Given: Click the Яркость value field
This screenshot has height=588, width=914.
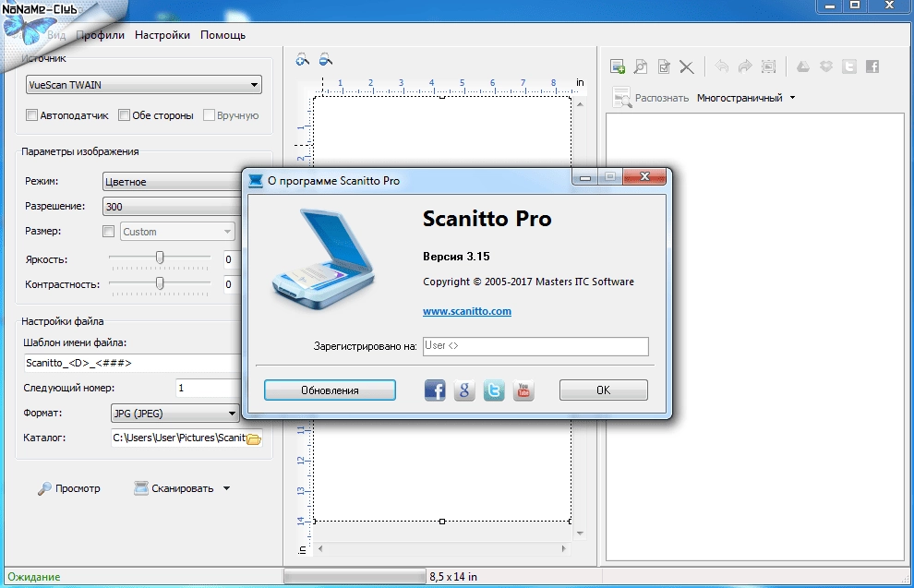Looking at the screenshot, I should pyautogui.click(x=232, y=259).
